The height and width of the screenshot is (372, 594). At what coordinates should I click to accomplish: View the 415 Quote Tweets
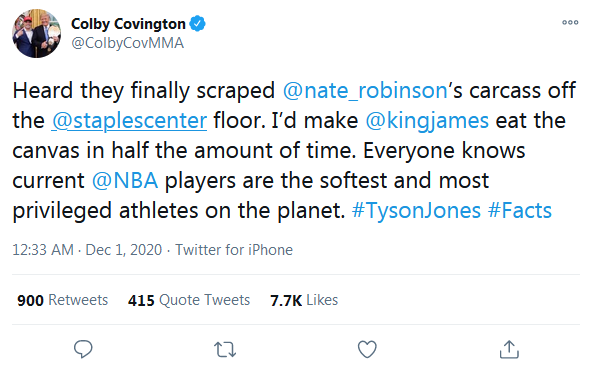189,300
